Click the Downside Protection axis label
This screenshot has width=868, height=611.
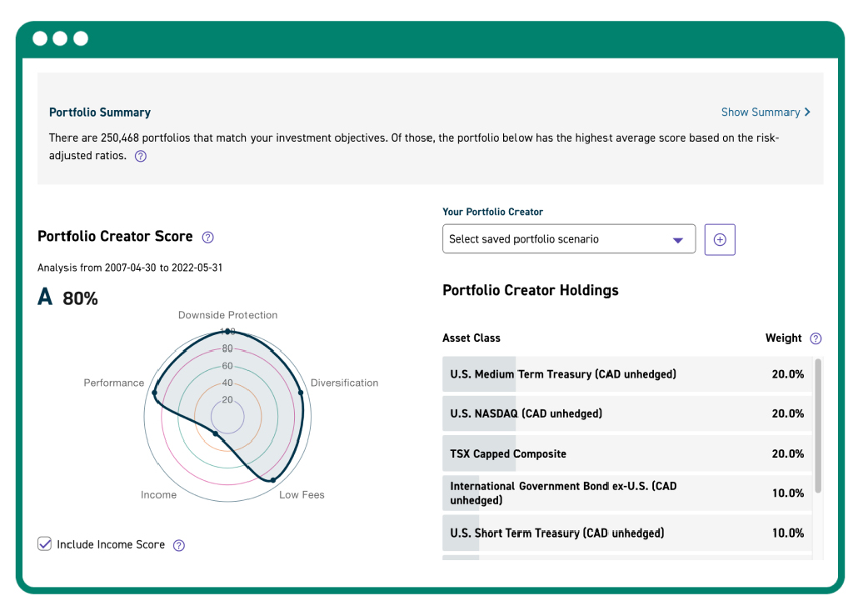click(227, 315)
